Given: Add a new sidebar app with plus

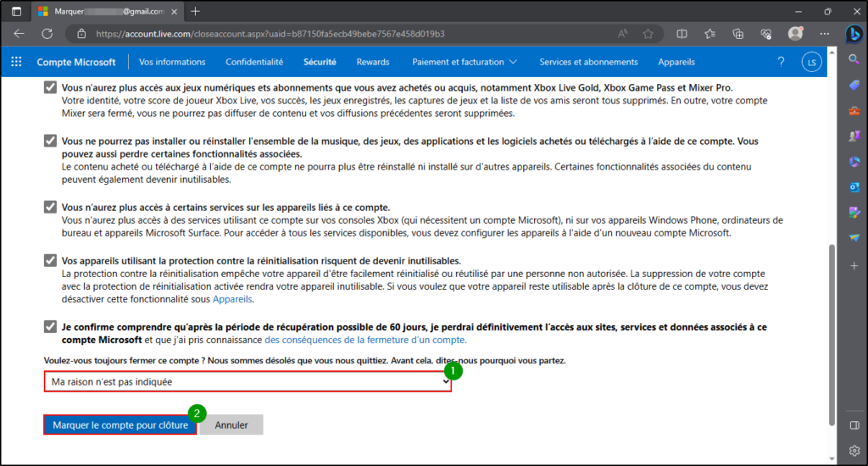Looking at the screenshot, I should (x=854, y=266).
